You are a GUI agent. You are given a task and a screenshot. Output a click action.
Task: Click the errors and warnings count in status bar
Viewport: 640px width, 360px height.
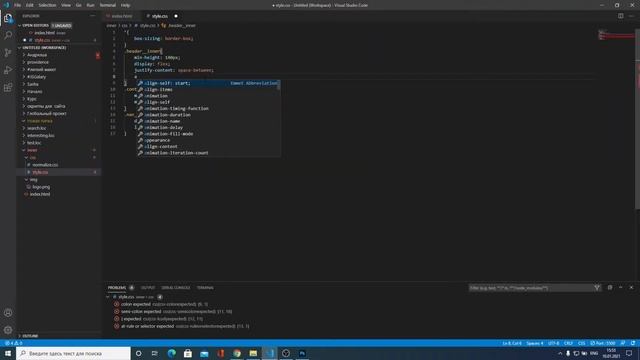13,343
